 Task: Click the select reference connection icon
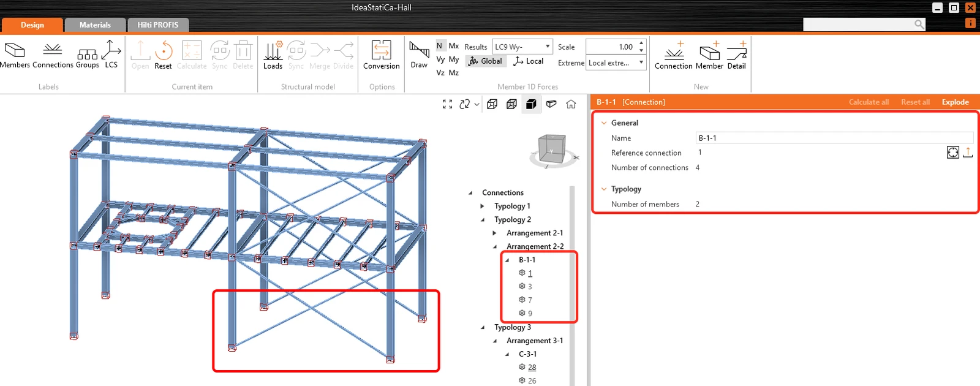coord(952,153)
